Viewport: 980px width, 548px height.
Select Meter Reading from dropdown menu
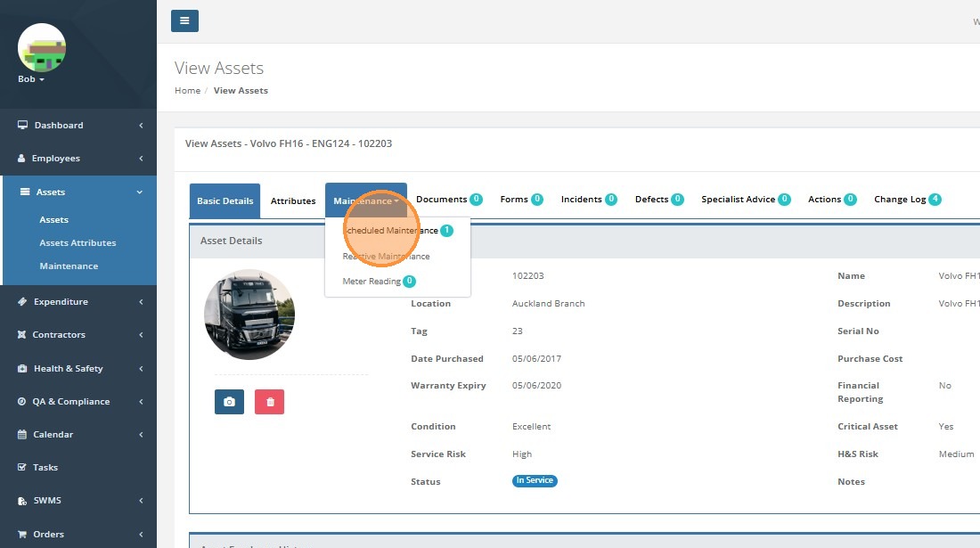397,282
